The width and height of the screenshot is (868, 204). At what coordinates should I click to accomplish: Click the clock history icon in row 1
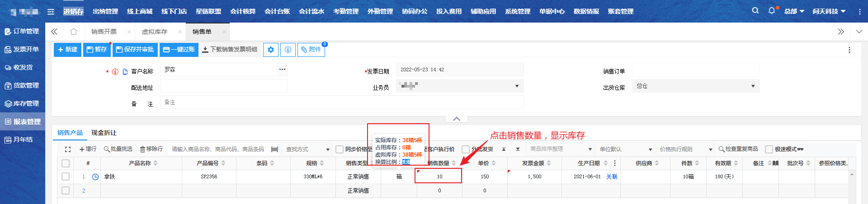95,177
